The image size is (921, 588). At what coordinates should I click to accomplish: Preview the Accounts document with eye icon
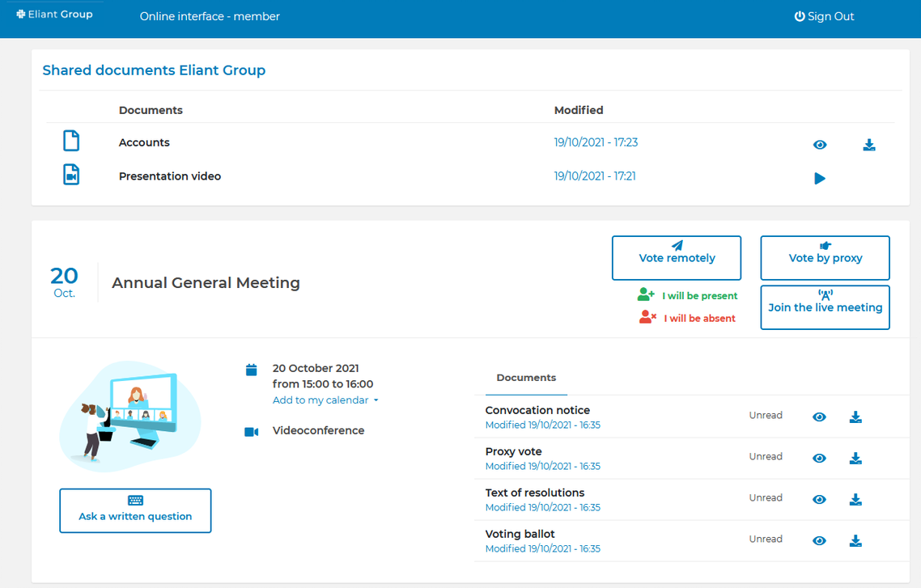point(820,145)
